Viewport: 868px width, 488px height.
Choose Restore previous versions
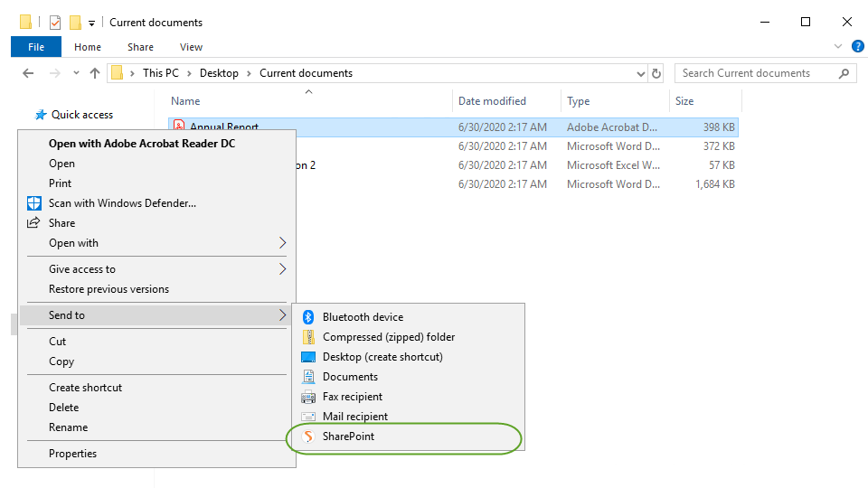[157, 289]
